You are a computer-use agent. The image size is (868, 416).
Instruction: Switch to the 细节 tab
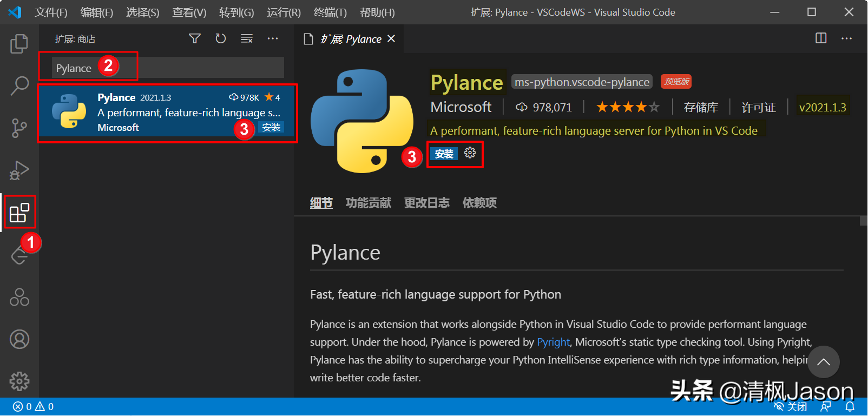(321, 203)
